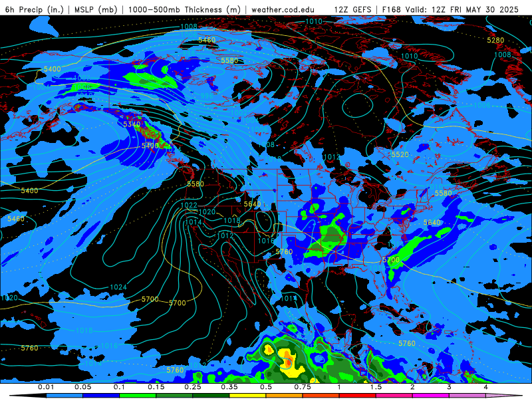
Task: Click the 'MSLP (mb)' header label
Action: point(96,9)
